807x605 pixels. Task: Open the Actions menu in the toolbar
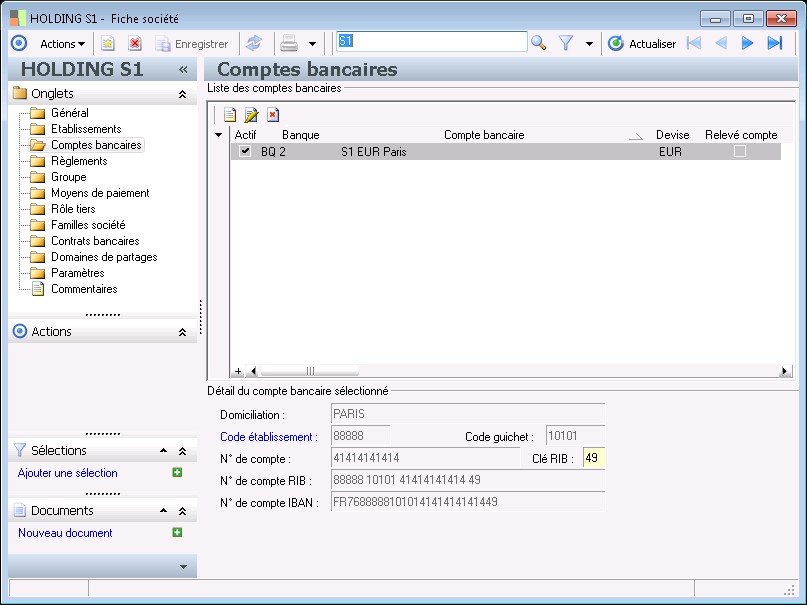coord(62,44)
